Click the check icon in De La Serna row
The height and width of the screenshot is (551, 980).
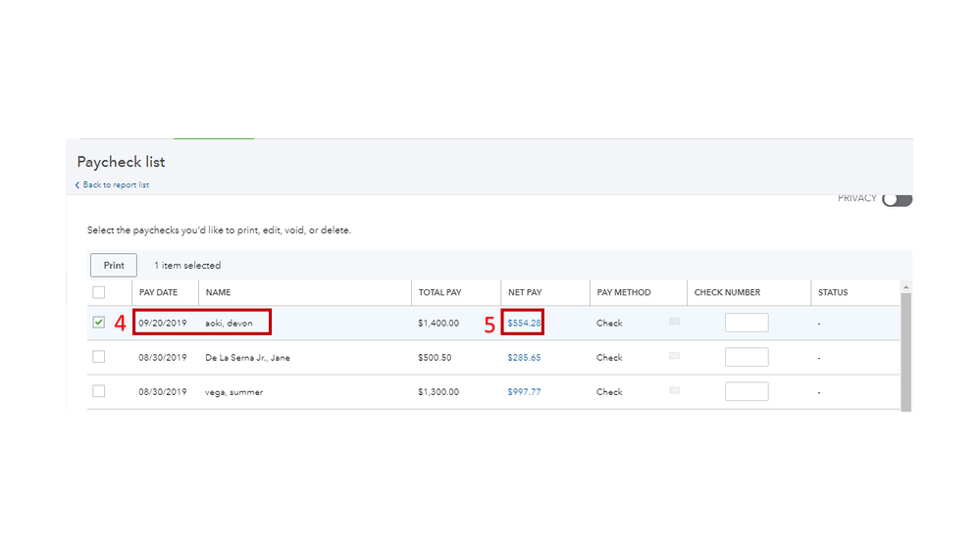click(x=674, y=356)
